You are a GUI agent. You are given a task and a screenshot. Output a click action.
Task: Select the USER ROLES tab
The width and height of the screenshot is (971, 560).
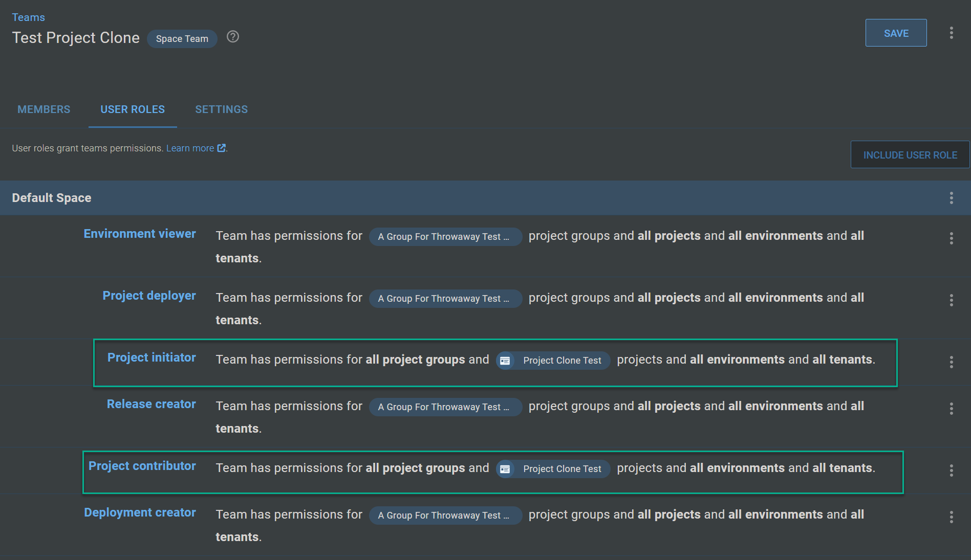(132, 109)
